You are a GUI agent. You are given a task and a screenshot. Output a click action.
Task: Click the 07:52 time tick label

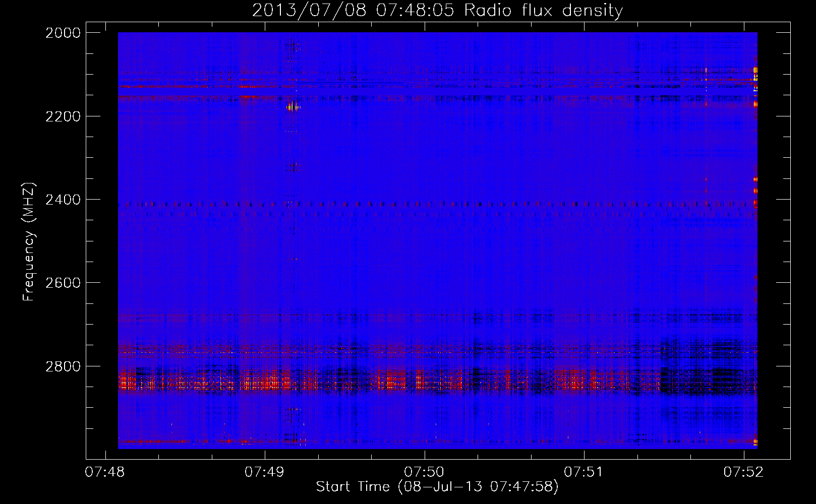(x=744, y=472)
